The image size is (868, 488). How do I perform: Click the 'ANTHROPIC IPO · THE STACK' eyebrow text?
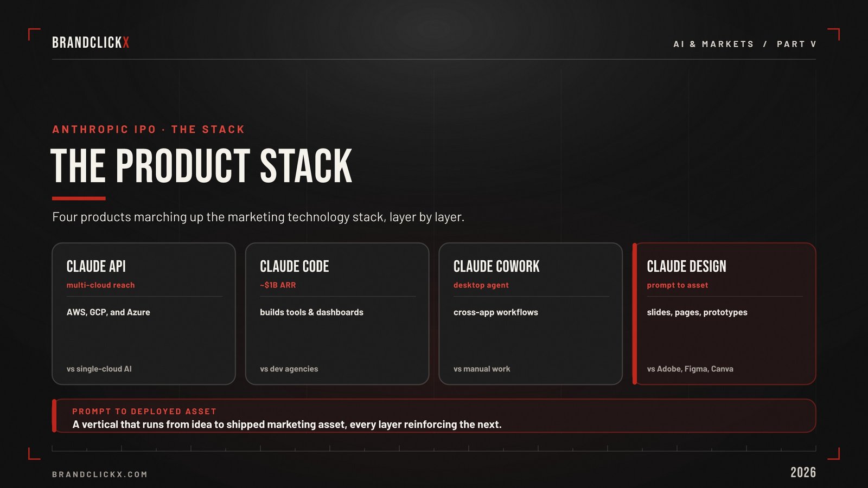(x=148, y=130)
